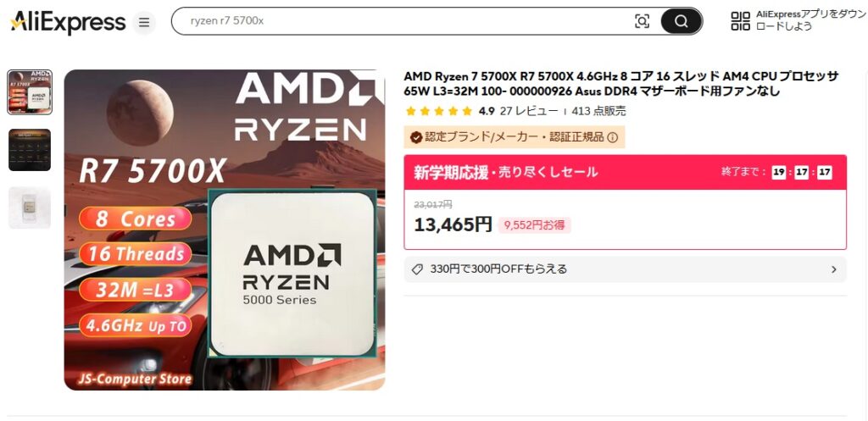Click the image search camera icon
This screenshot has height=421, width=868.
[642, 21]
